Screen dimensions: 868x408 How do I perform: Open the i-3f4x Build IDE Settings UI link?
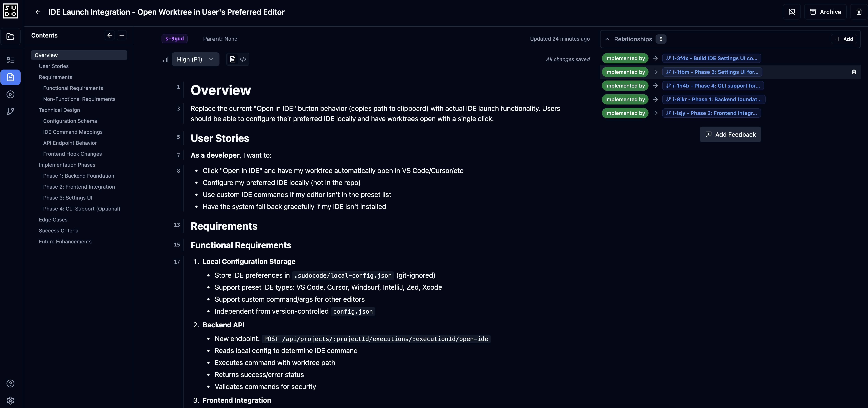click(711, 58)
